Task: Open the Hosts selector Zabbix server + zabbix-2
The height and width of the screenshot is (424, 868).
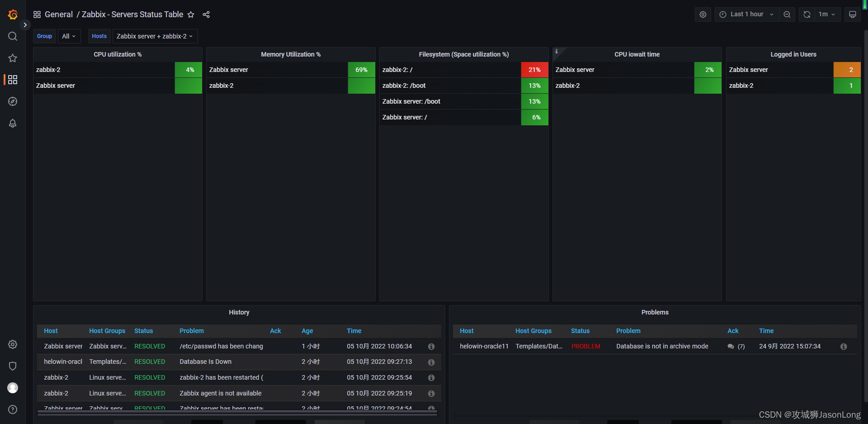Action: [155, 36]
